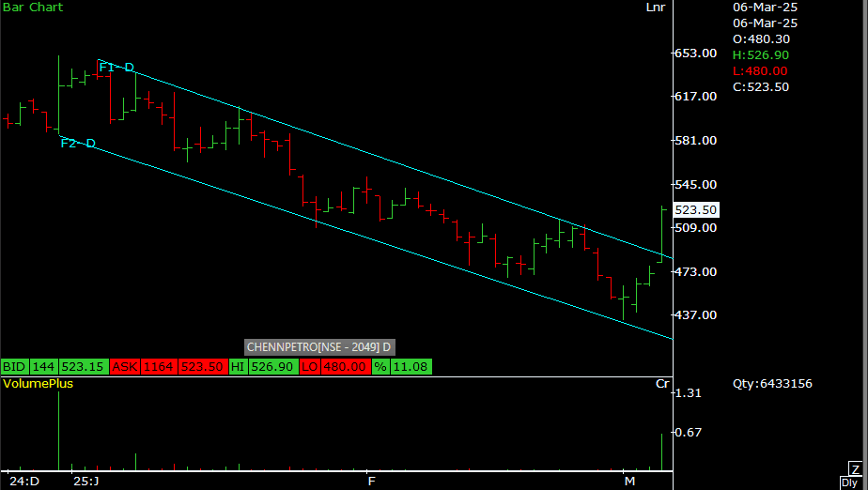
Task: Click the VolumePlus indicator title
Action: pyautogui.click(x=38, y=384)
